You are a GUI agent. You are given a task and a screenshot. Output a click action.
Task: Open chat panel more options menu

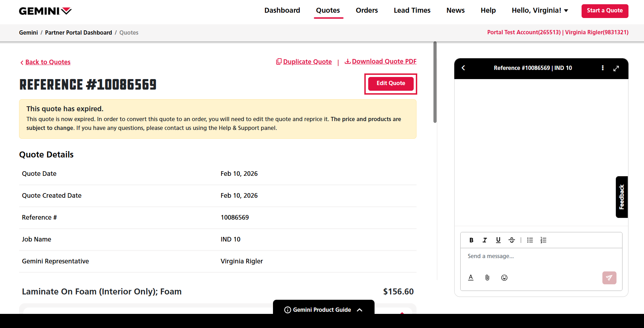pyautogui.click(x=602, y=68)
